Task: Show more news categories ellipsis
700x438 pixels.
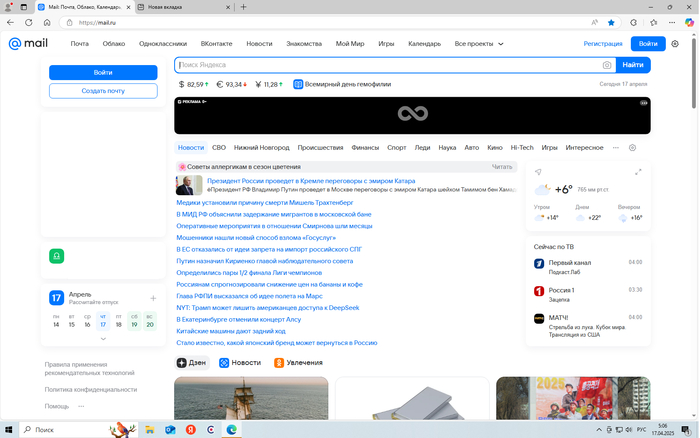Action: pyautogui.click(x=616, y=148)
